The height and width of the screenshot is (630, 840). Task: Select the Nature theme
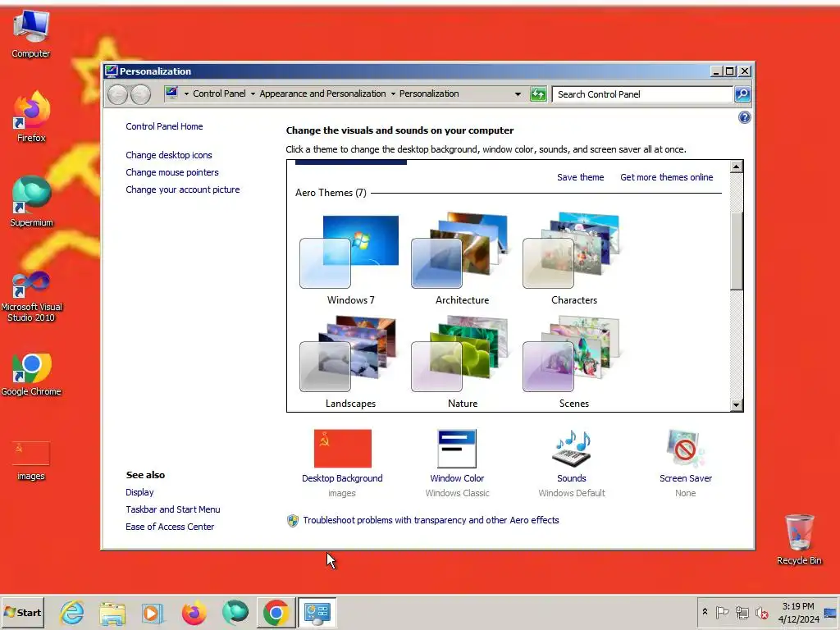462,363
